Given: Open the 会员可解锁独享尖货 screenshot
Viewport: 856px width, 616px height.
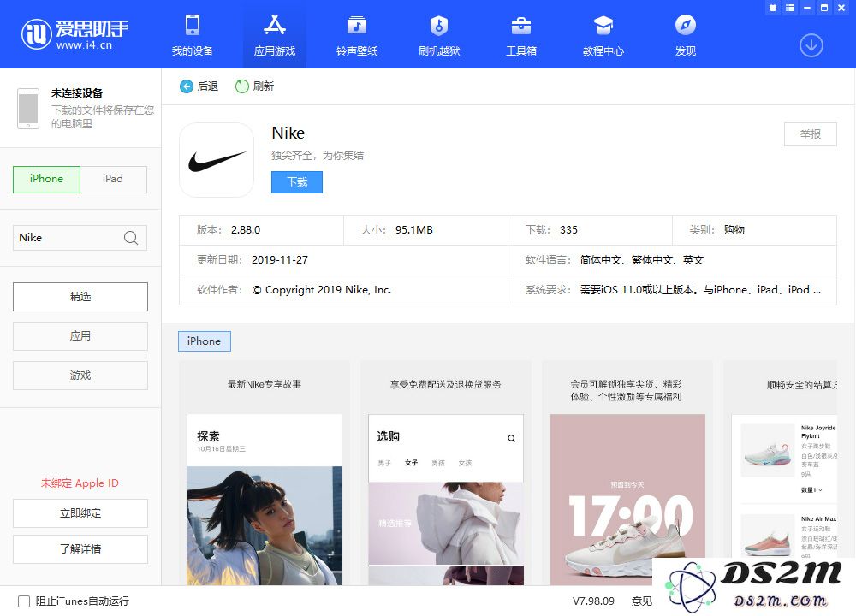Looking at the screenshot, I should tap(627, 472).
